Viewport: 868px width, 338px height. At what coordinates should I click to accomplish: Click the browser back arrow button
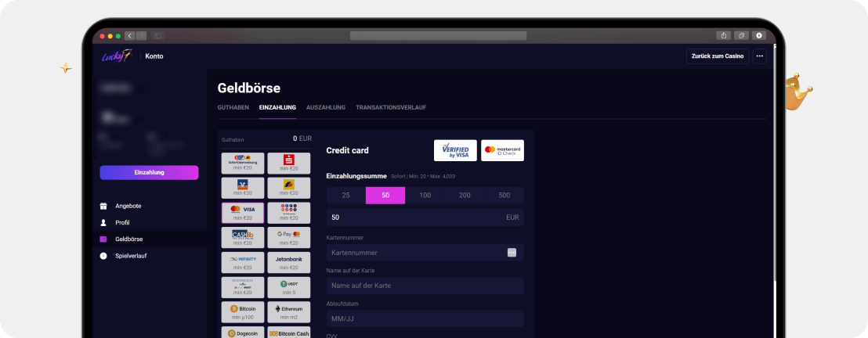(x=129, y=35)
